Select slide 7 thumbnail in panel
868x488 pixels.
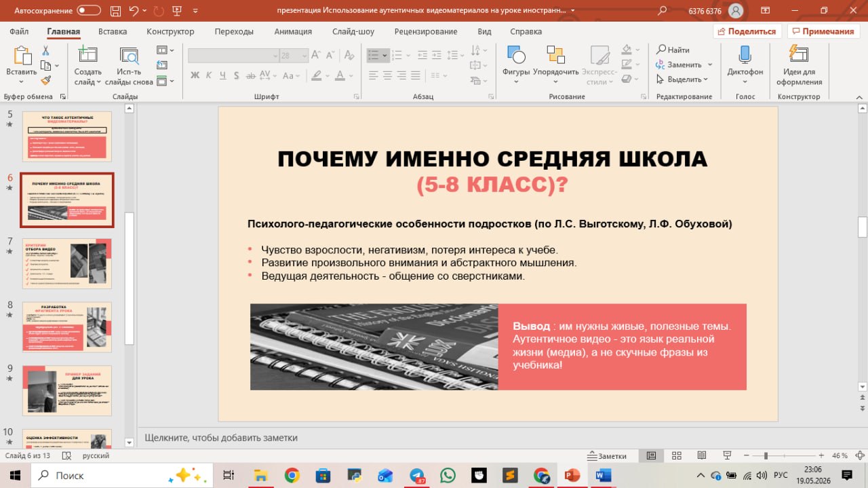click(x=67, y=263)
